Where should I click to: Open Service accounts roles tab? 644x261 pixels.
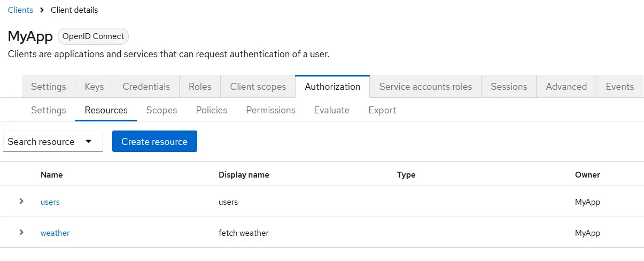coord(425,87)
